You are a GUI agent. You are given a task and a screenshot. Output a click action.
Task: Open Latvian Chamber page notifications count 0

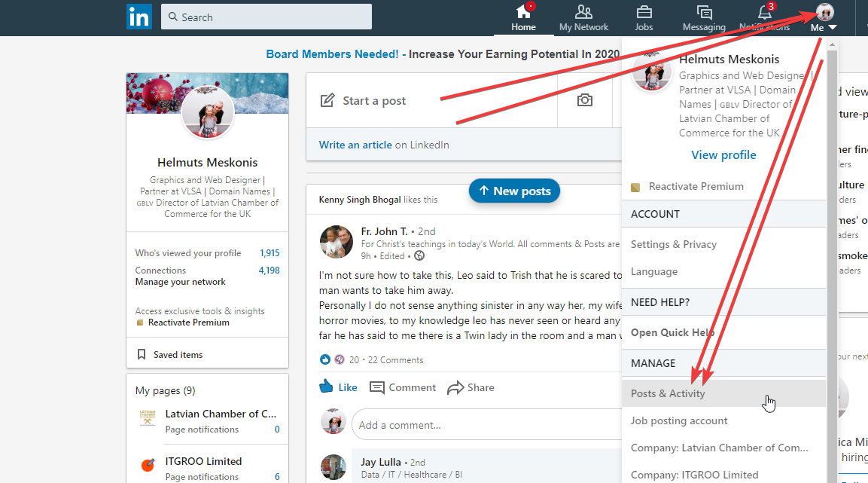pyautogui.click(x=277, y=430)
